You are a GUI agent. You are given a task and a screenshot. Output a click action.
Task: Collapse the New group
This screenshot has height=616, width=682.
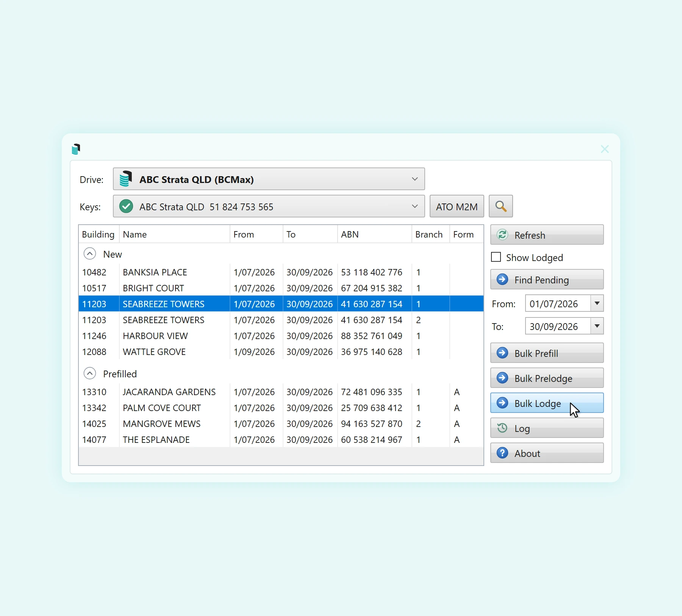tap(90, 254)
